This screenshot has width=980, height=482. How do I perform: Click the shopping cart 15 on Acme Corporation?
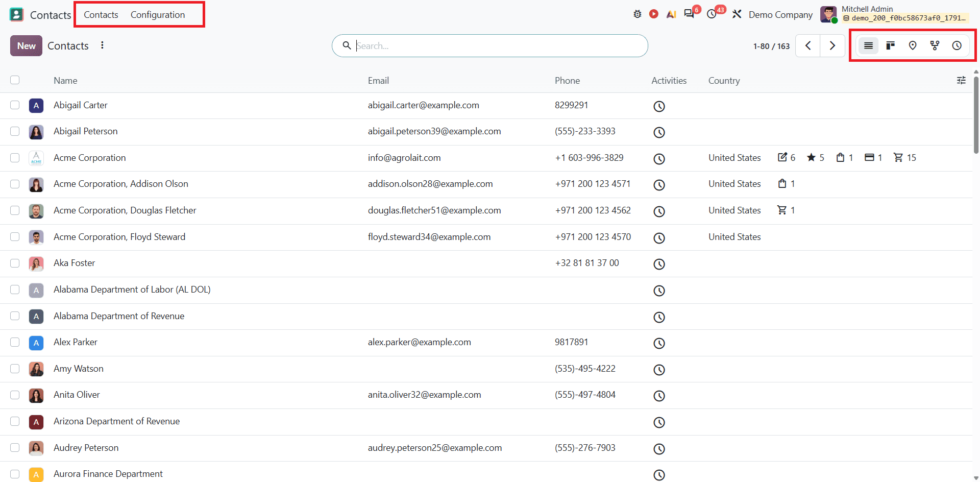(x=905, y=158)
